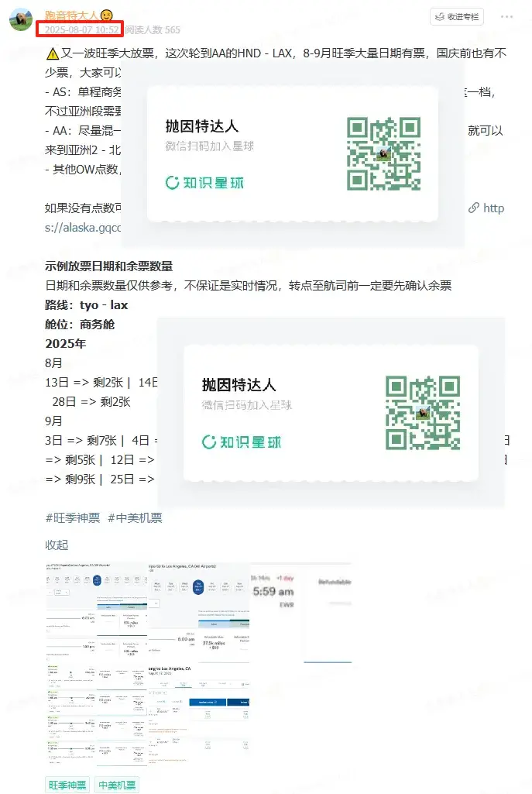Click the 知识星球 logo in the upper card
The image size is (532, 794).
[x=204, y=183]
